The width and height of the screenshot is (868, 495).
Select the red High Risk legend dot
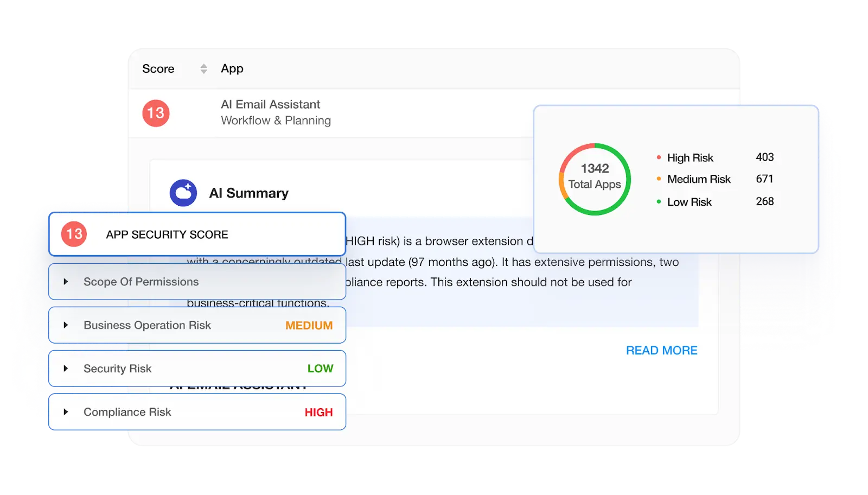point(659,157)
